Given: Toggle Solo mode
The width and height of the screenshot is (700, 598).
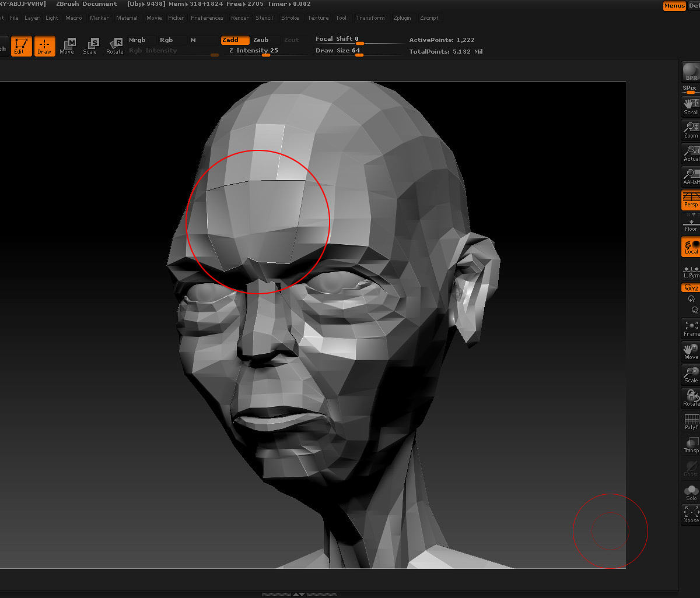Looking at the screenshot, I should 691,493.
